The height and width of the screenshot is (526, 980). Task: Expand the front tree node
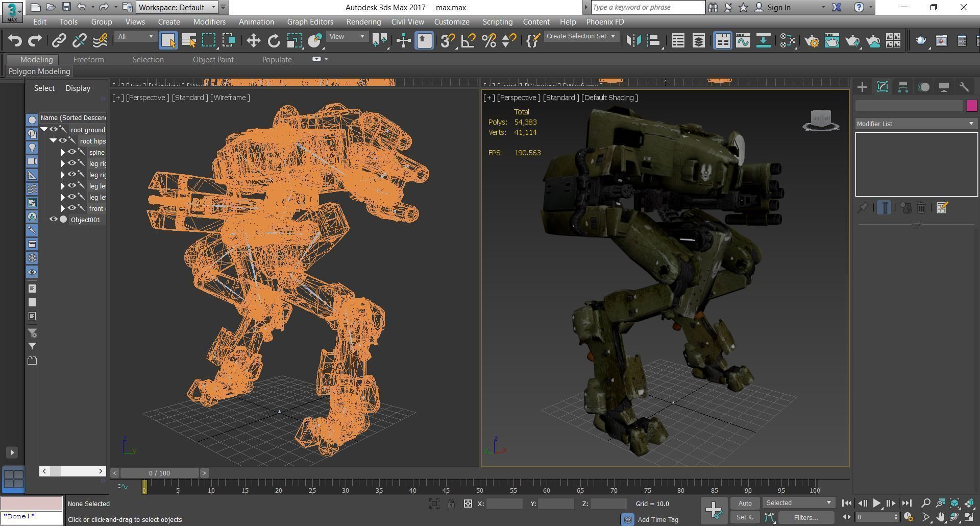63,208
